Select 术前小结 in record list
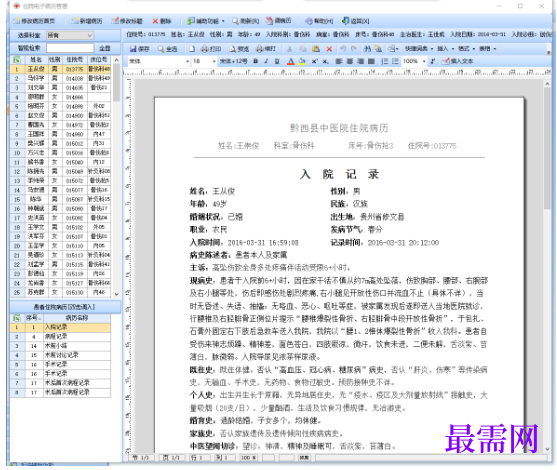The image size is (557, 470). tap(60, 346)
